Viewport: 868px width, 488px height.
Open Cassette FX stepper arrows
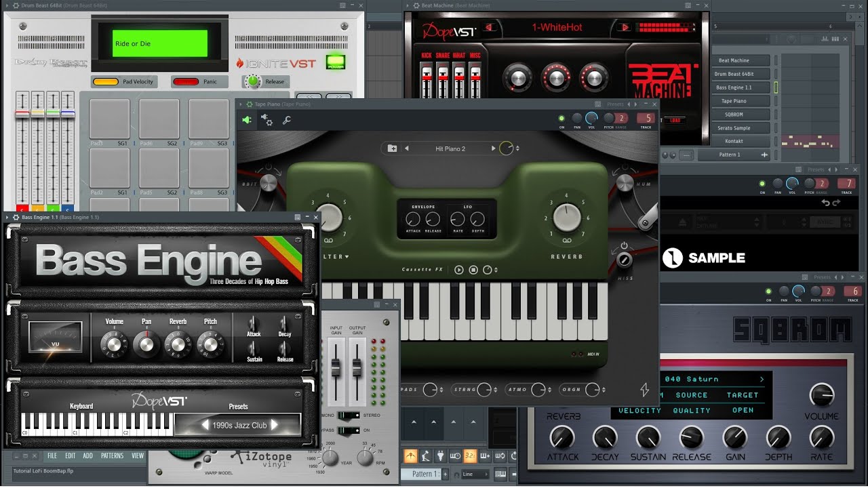pyautogui.click(x=496, y=270)
